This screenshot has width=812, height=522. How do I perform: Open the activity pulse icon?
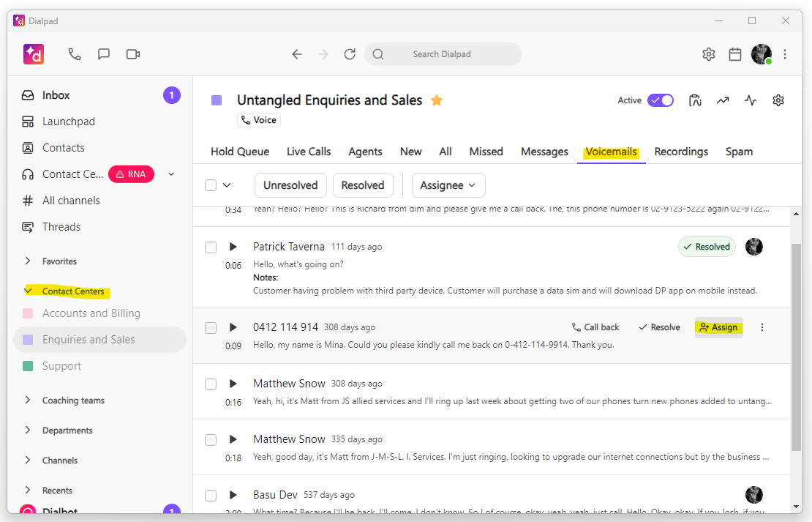(x=751, y=100)
